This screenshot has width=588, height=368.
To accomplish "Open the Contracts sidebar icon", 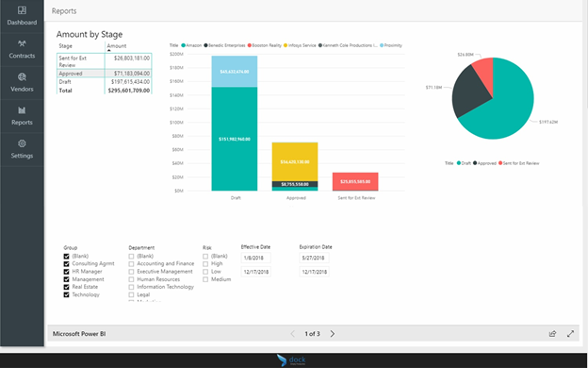I will 22,43.
